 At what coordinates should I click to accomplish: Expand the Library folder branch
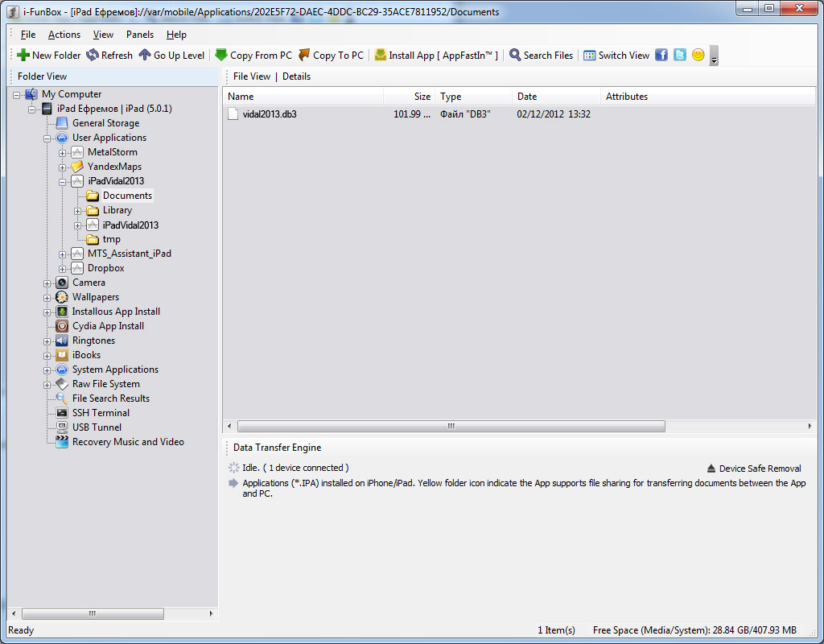click(78, 212)
